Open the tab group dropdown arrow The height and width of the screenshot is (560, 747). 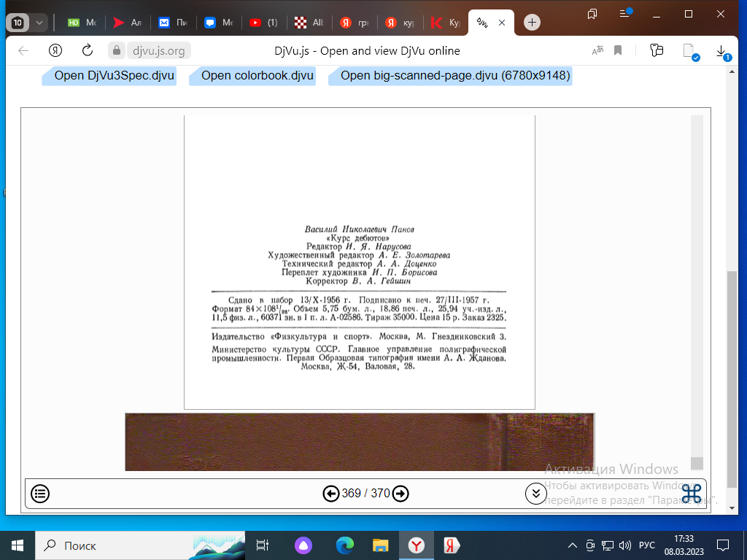pos(39,23)
